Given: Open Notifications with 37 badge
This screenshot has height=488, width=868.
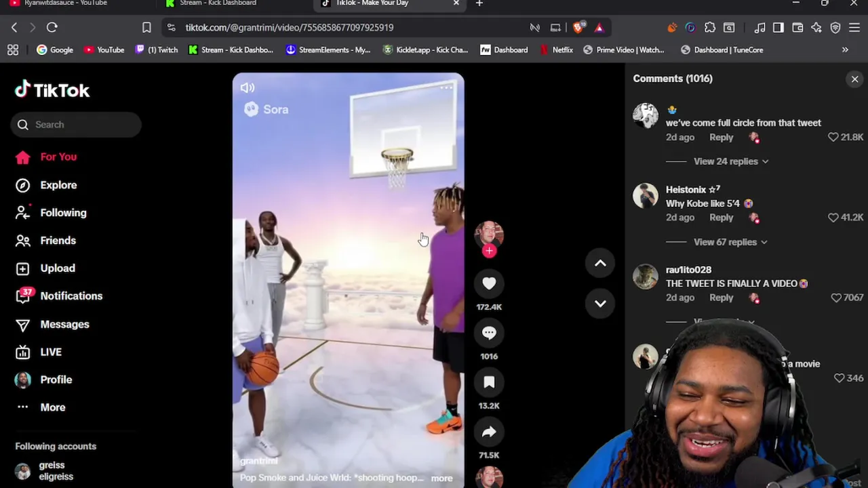Looking at the screenshot, I should pyautogui.click(x=59, y=296).
